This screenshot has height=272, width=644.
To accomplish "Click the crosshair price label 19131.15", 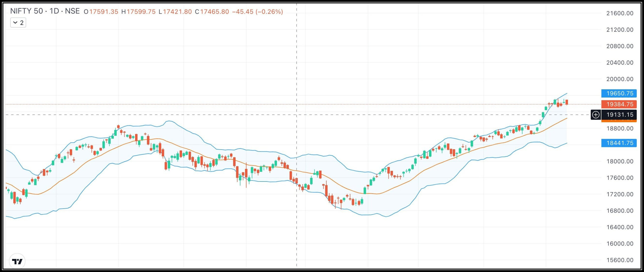I will click(x=619, y=115).
